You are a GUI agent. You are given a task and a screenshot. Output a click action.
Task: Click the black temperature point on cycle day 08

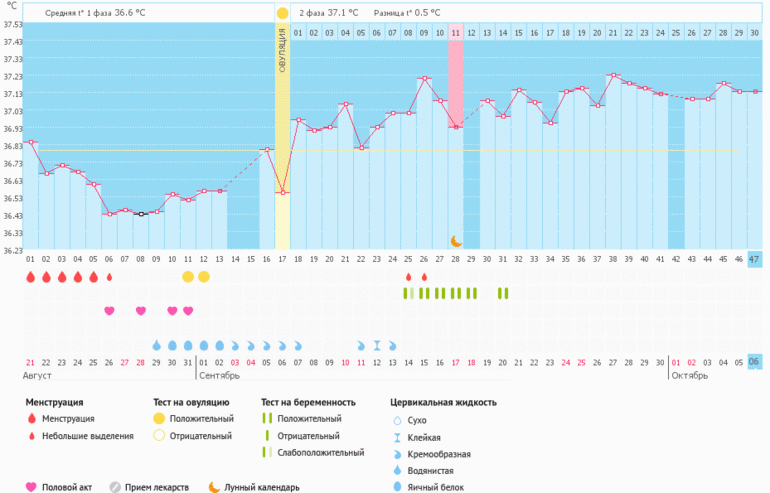point(141,214)
